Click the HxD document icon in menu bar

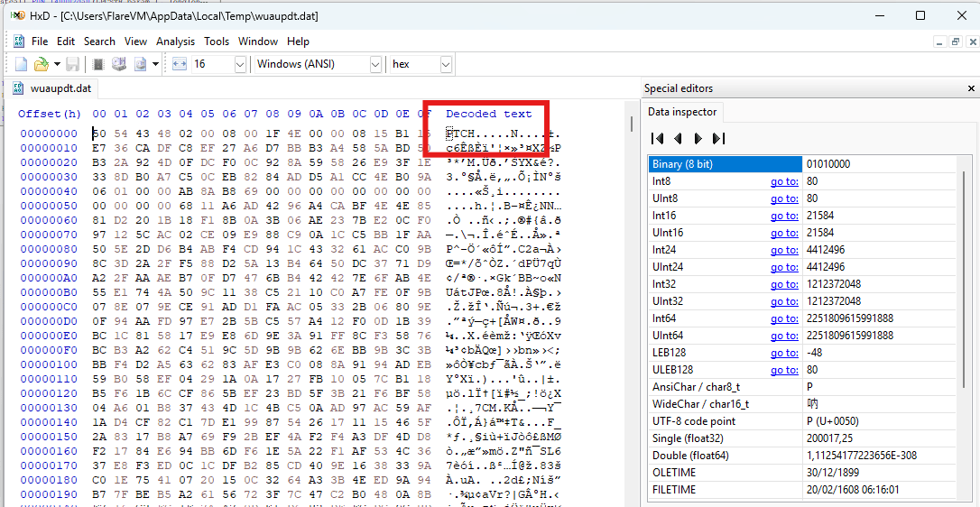[x=19, y=41]
